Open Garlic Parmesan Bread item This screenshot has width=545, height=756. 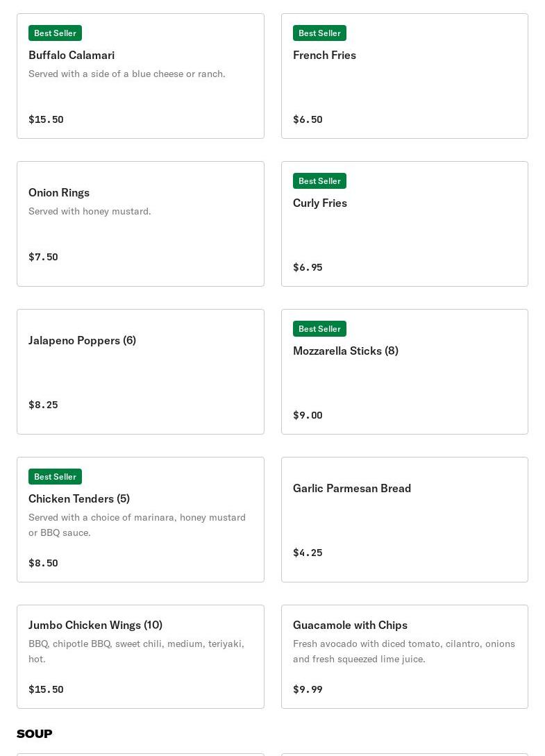(x=405, y=520)
